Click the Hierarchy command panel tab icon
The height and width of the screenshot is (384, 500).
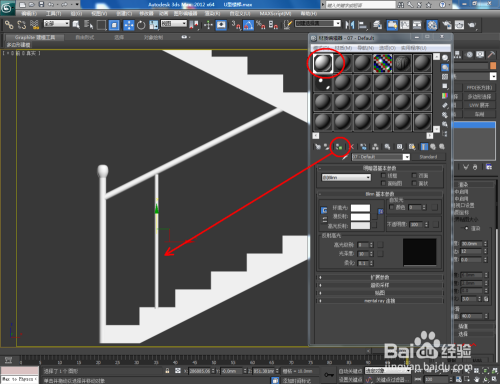coord(458,55)
